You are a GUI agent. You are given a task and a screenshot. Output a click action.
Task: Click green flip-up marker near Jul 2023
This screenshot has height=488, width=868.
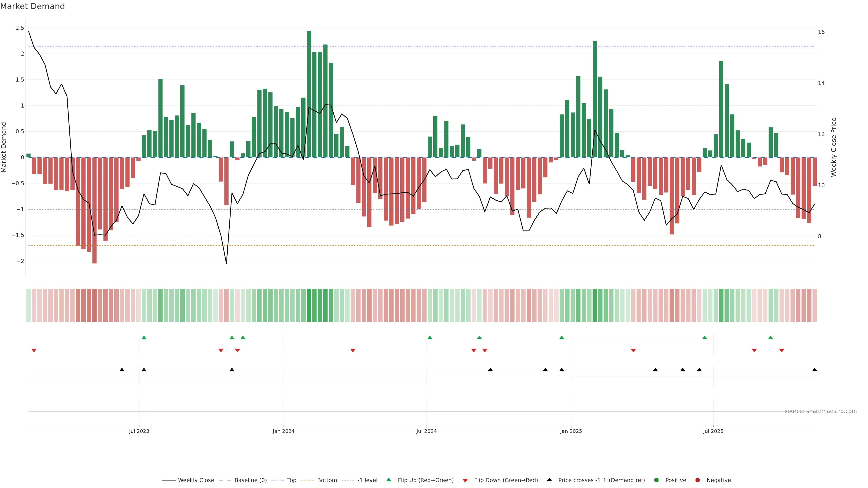pyautogui.click(x=144, y=338)
